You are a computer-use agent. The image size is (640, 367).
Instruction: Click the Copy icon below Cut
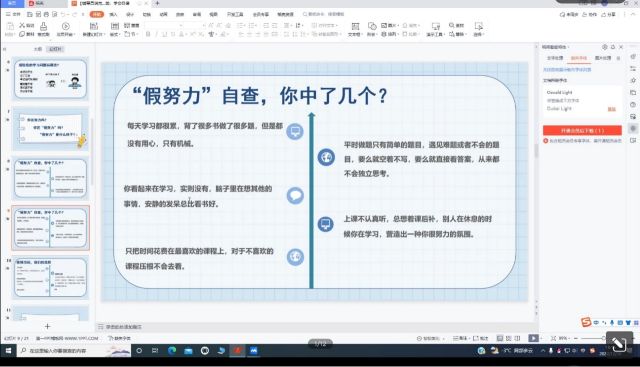(x=22, y=34)
